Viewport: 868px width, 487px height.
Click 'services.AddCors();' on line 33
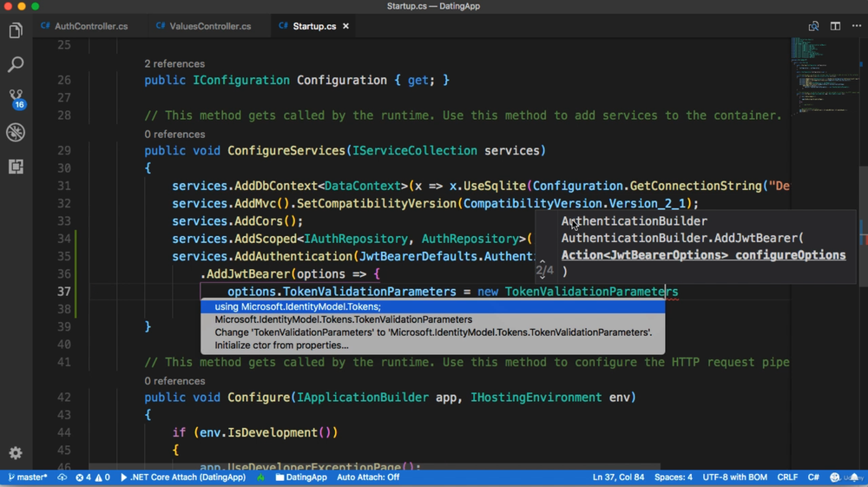238,220
